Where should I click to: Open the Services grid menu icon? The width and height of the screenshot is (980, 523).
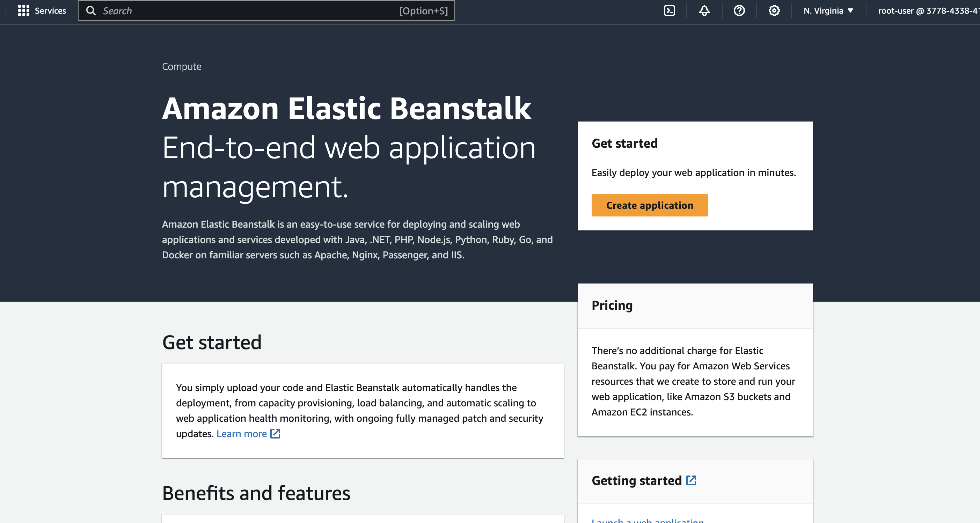pos(24,11)
